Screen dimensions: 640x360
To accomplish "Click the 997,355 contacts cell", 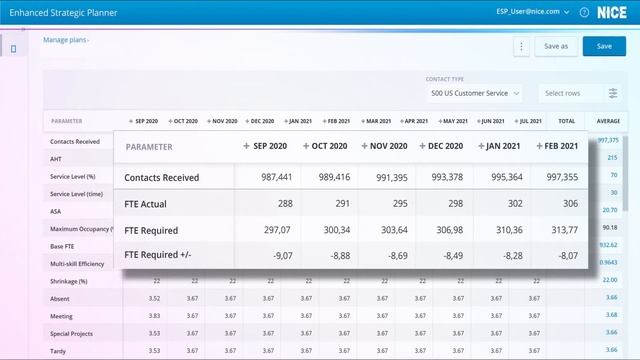I will tap(562, 177).
